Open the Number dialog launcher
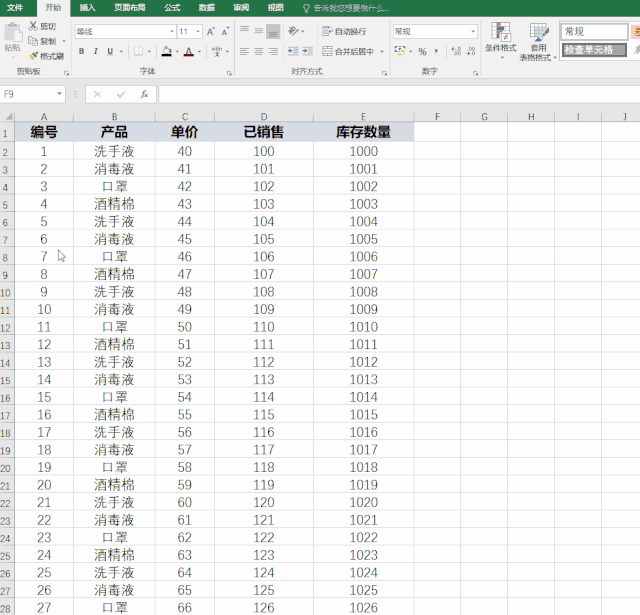640x615 pixels. click(476, 73)
